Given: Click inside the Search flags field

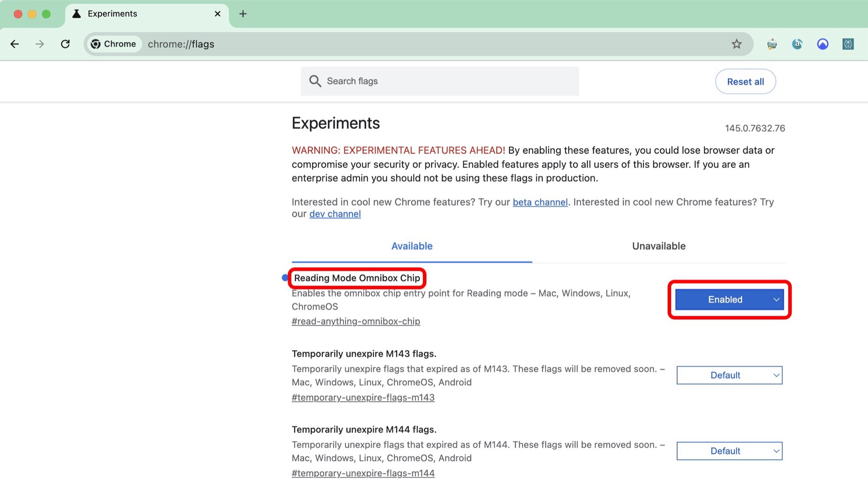Looking at the screenshot, I should [x=434, y=81].
